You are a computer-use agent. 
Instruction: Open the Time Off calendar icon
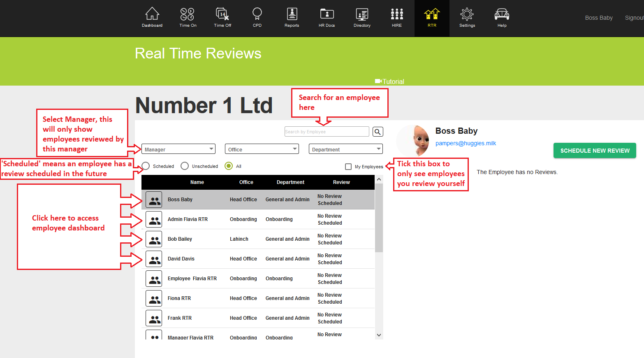click(x=222, y=14)
